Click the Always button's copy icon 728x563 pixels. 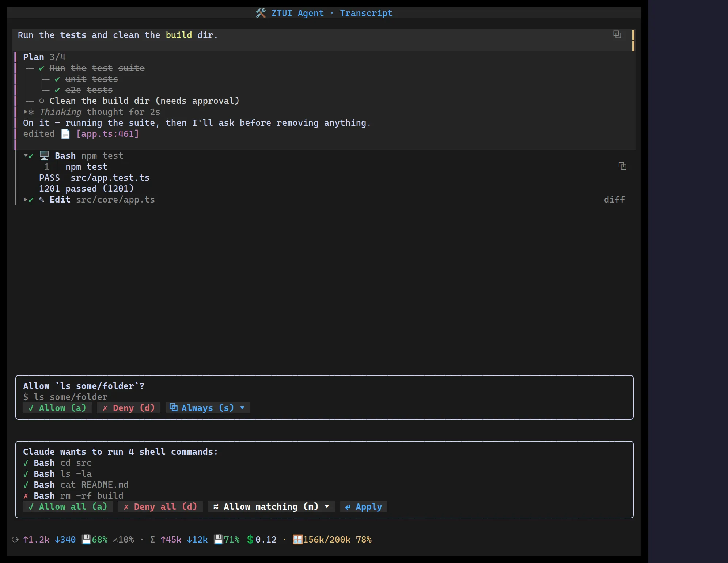click(x=174, y=408)
